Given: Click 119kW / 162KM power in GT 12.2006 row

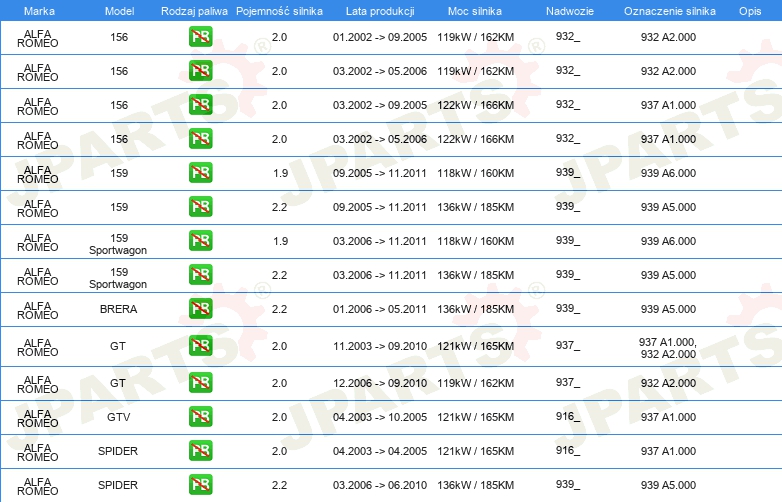Looking at the screenshot, I should (475, 383).
